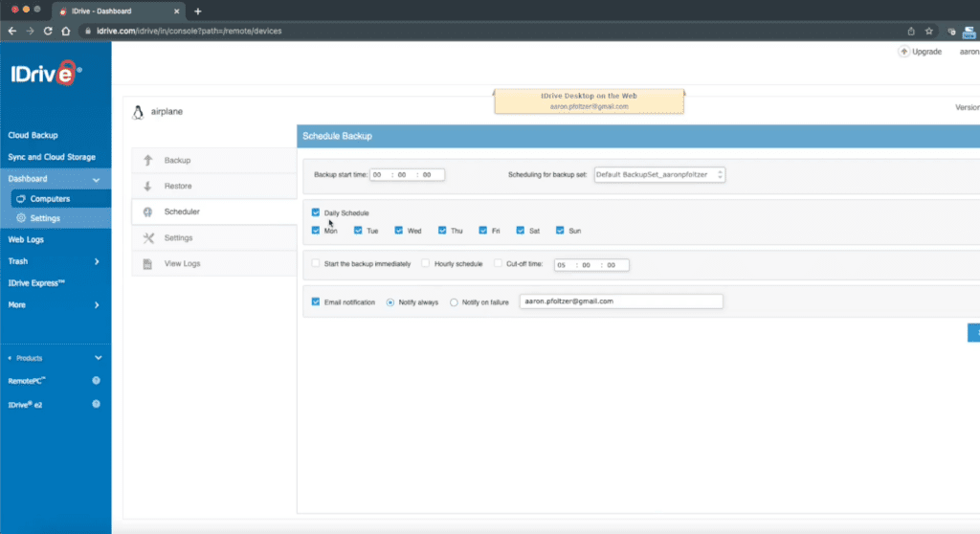Click the browser extensions icon
The height and width of the screenshot is (534, 980).
pyautogui.click(x=951, y=32)
